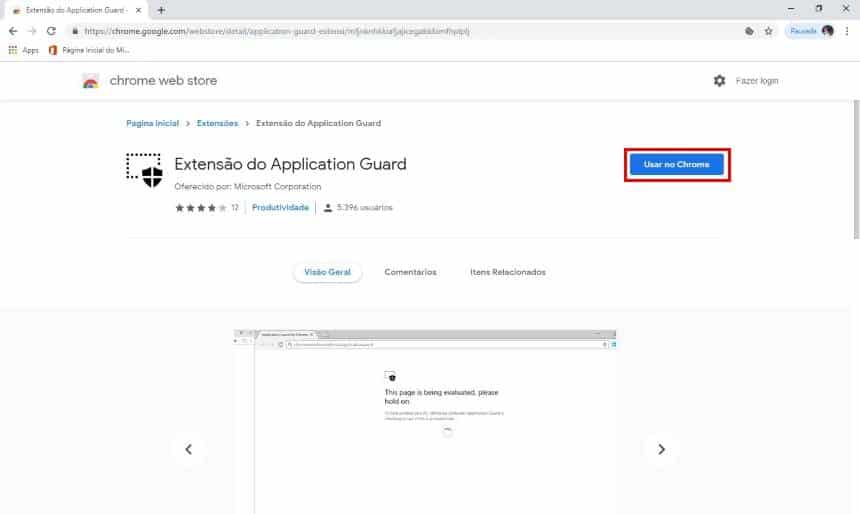Show previous screenshot with left arrow
This screenshot has height=514, width=860.
pos(189,449)
